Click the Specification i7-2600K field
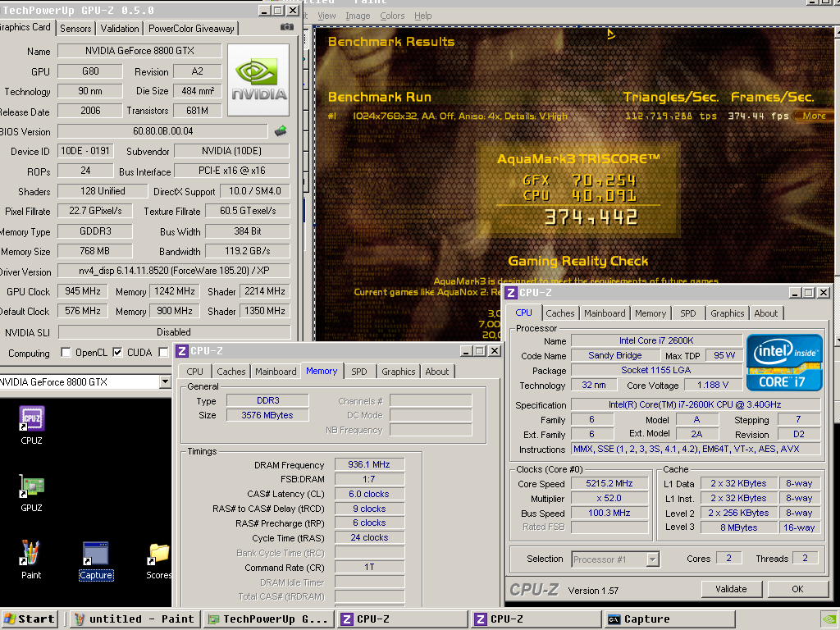Screen dimensions: 840x630 pyautogui.click(x=696, y=404)
